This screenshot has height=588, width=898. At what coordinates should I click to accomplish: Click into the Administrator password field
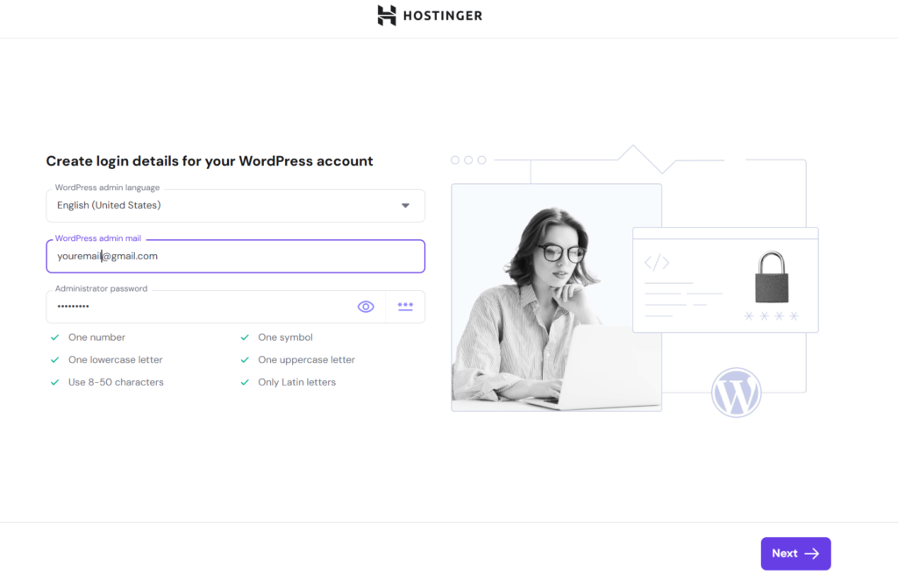point(197,307)
